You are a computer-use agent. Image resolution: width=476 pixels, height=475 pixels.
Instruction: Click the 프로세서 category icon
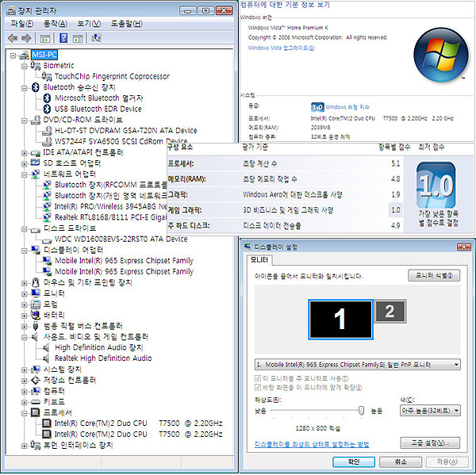point(36,412)
